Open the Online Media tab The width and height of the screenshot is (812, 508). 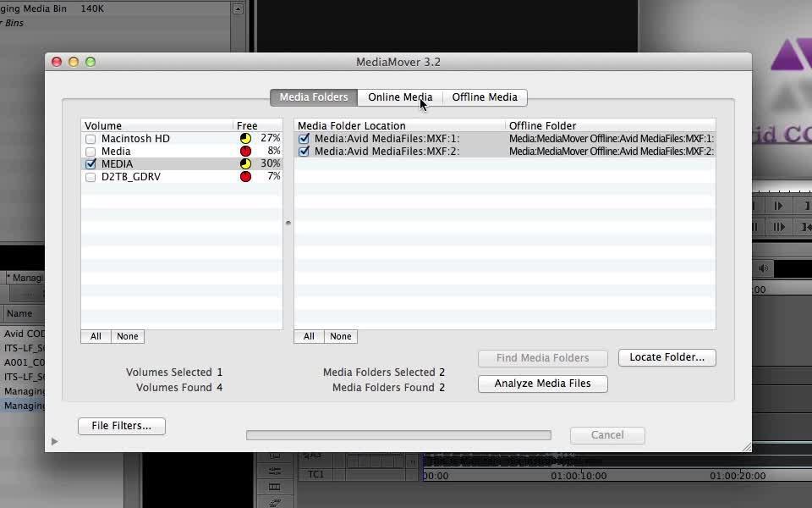pyautogui.click(x=400, y=97)
